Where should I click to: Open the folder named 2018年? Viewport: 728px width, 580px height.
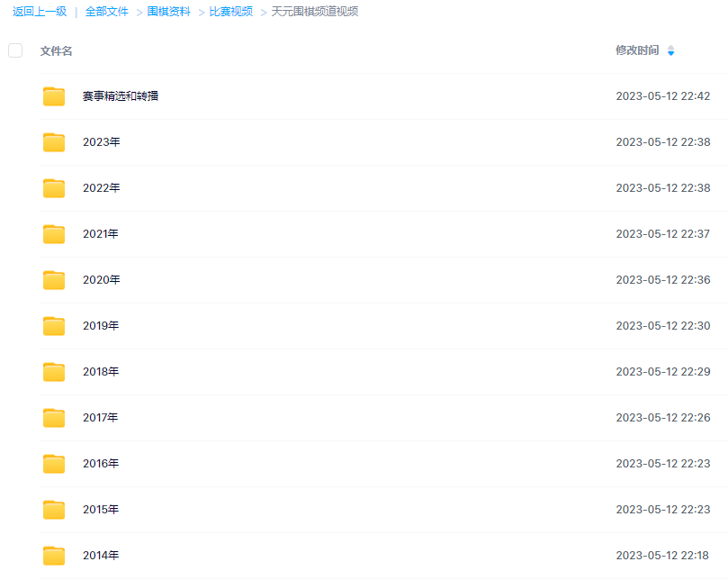point(101,372)
